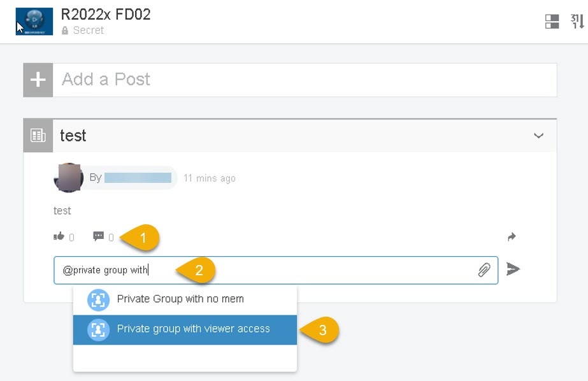Switch the post layout view icon

[552, 22]
